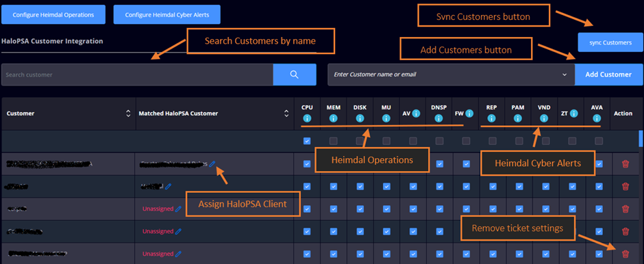Screen dimensions: 644x264
Task: Check the select-all PAM checkbox
Action: point(519,141)
